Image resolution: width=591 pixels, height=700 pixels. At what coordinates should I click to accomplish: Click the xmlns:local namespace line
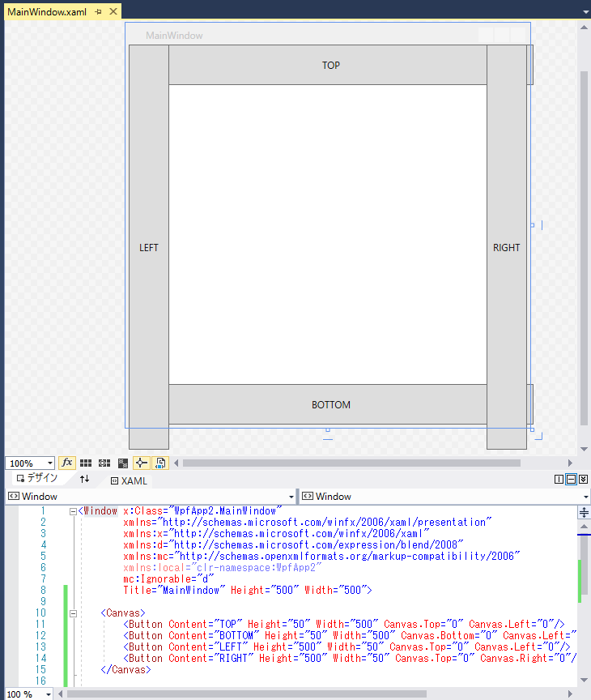[x=222, y=567]
